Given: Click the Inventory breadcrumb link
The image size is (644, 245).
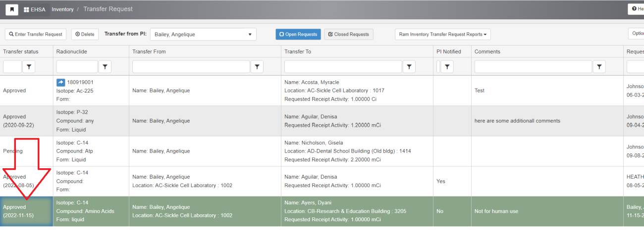Looking at the screenshot, I should click(62, 9).
